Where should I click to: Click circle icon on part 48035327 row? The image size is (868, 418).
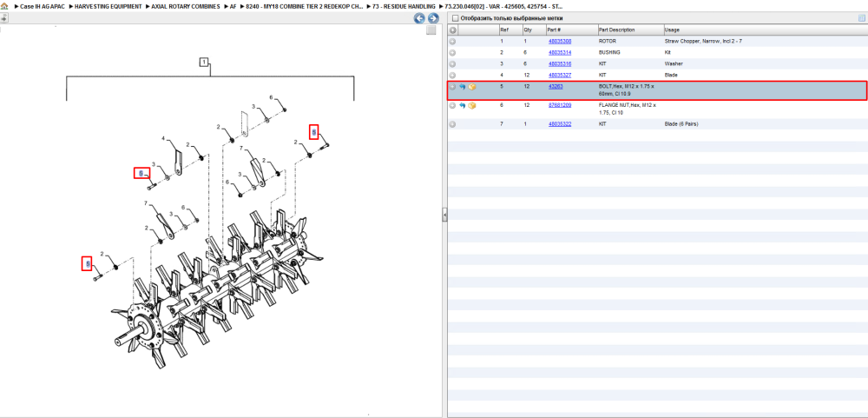click(x=452, y=75)
